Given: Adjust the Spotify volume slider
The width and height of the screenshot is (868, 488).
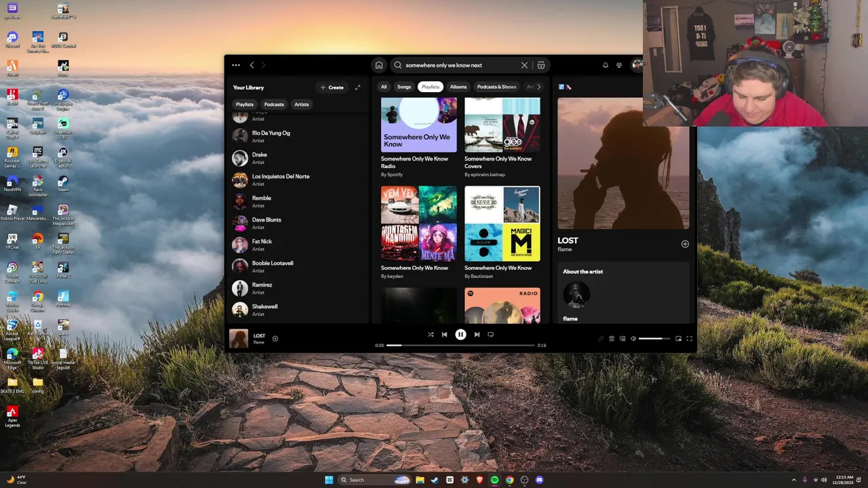Looking at the screenshot, I should [x=654, y=338].
